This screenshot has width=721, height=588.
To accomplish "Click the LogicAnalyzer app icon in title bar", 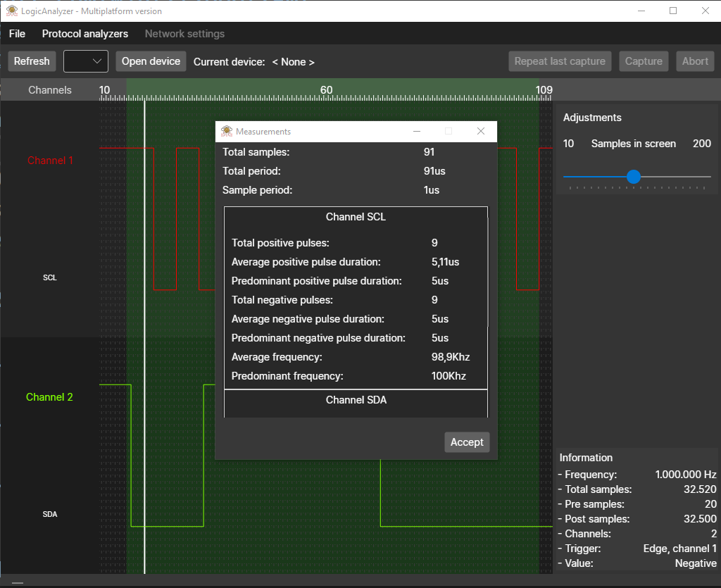I will pos(12,11).
